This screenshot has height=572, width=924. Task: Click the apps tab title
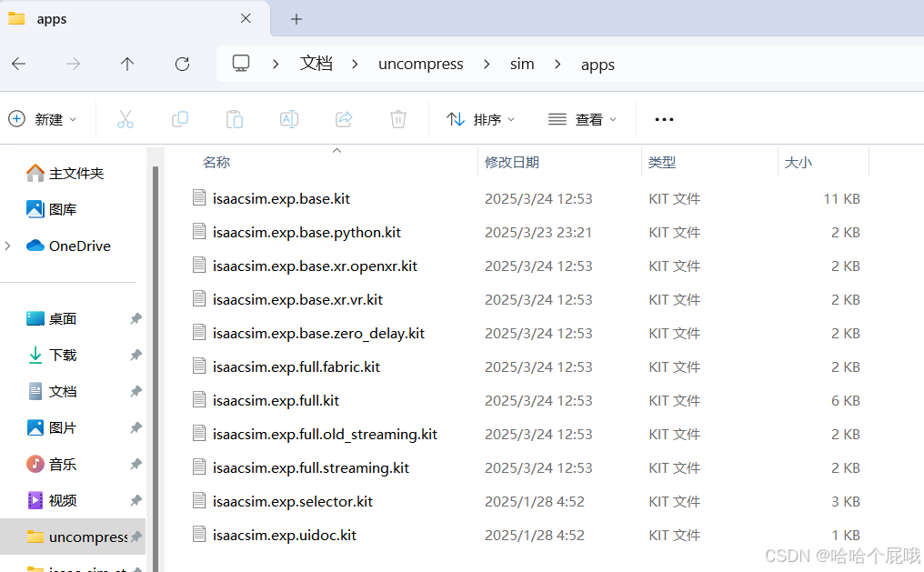(x=51, y=19)
